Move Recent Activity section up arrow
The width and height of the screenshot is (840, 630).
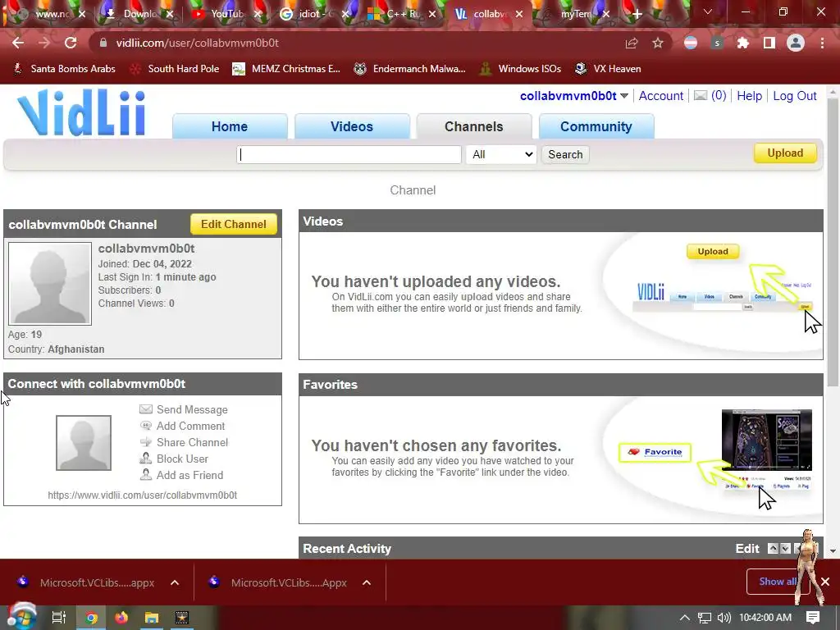[773, 549]
